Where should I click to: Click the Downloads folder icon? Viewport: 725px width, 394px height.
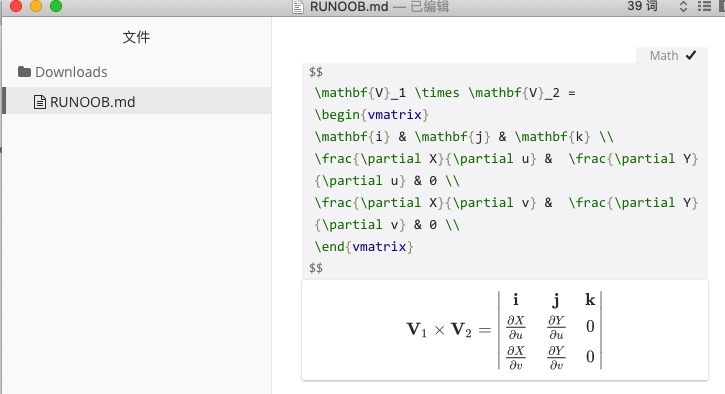point(24,72)
